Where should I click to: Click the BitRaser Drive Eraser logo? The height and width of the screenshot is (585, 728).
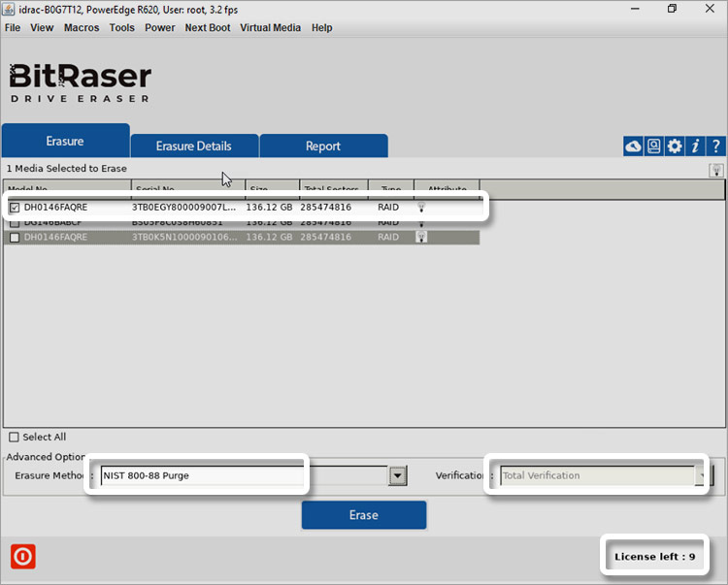point(81,82)
